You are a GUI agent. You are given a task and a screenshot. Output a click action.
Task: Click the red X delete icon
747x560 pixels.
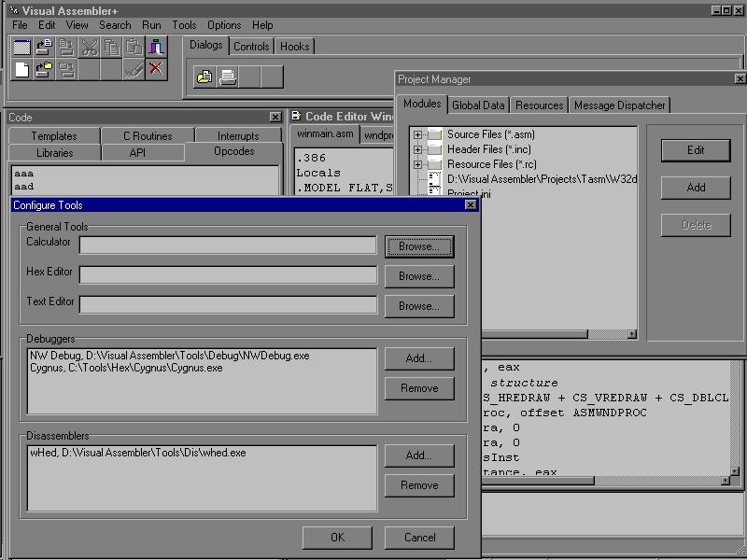[x=156, y=69]
